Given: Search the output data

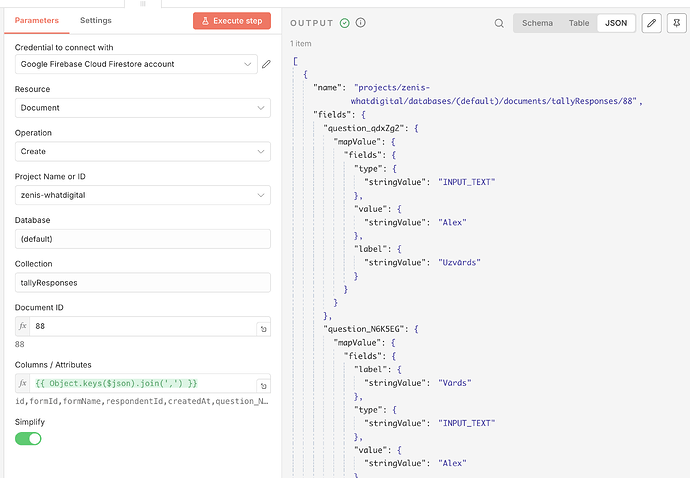Looking at the screenshot, I should [499, 23].
